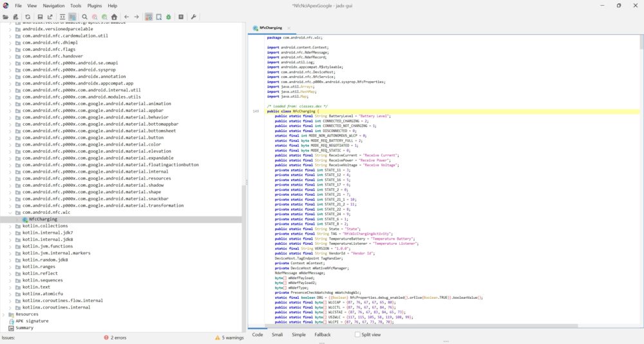Click the open file toolbar icon
The width and height of the screenshot is (644, 344).
point(5,17)
